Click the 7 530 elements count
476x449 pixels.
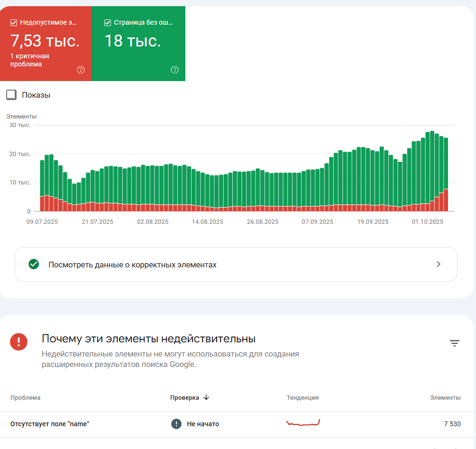452,424
